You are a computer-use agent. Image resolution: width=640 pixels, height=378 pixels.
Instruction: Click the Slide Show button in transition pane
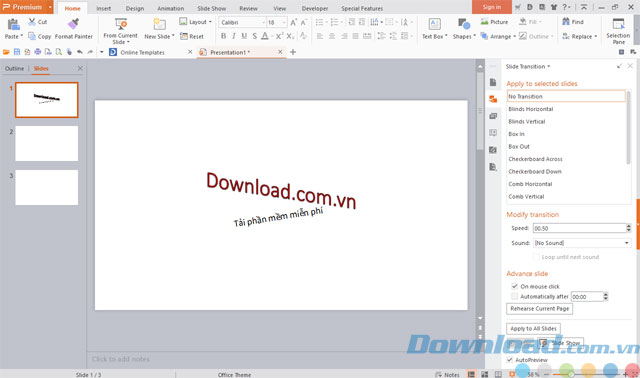(561, 343)
